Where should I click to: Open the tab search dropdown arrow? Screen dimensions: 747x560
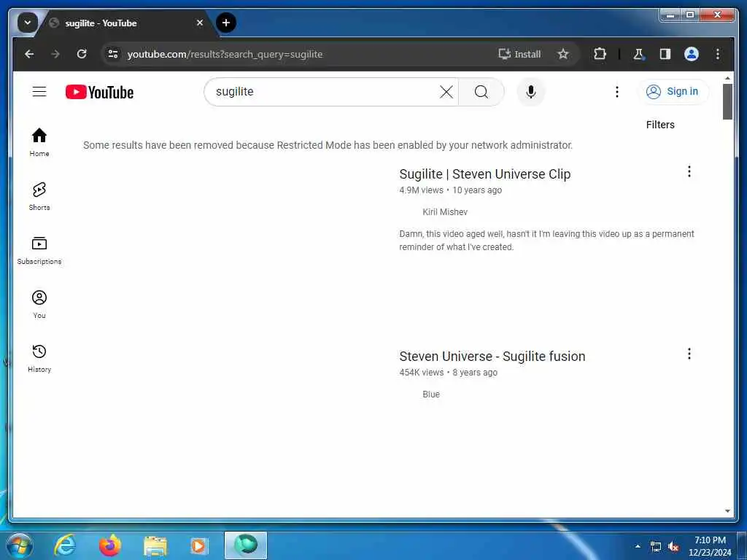[x=28, y=23]
